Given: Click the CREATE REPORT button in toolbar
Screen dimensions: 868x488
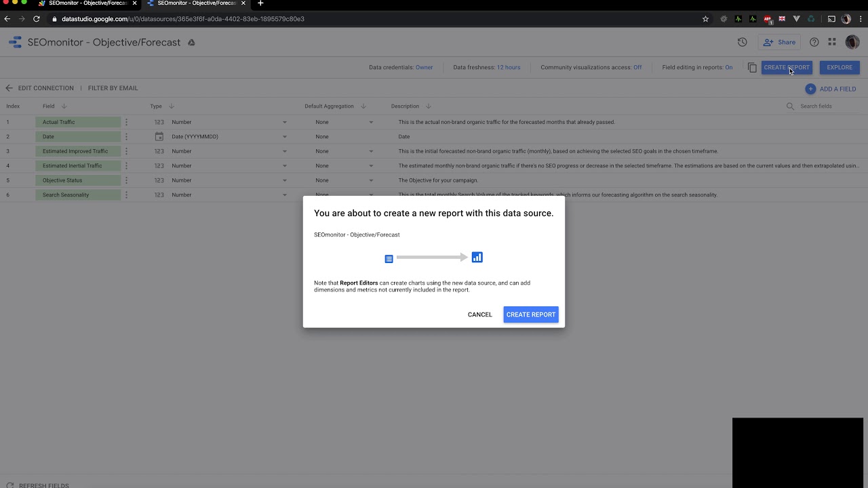Looking at the screenshot, I should 787,67.
